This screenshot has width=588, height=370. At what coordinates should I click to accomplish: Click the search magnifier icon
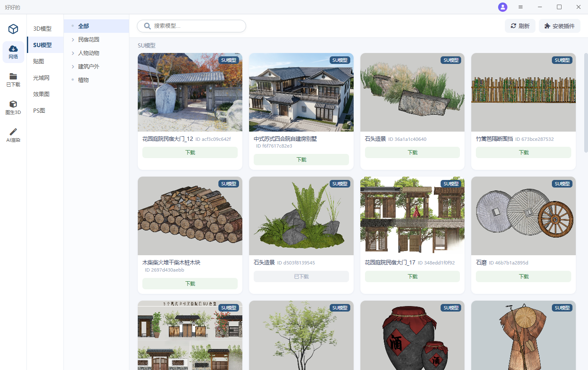click(147, 26)
